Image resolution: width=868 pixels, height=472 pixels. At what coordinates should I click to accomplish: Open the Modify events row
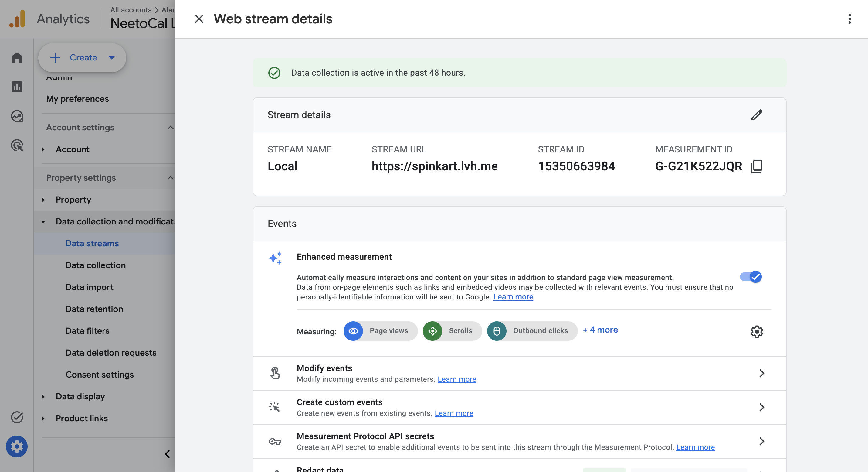(x=519, y=373)
